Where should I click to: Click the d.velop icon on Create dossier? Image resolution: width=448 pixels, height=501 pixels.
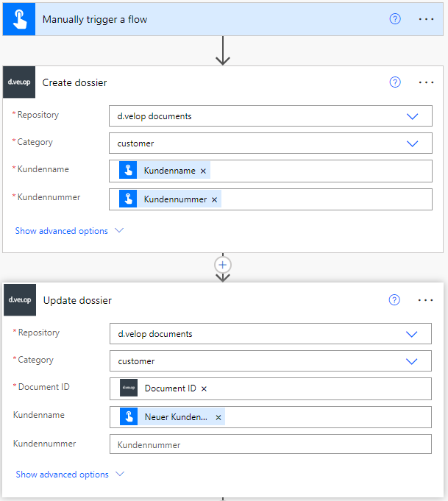coord(19,82)
